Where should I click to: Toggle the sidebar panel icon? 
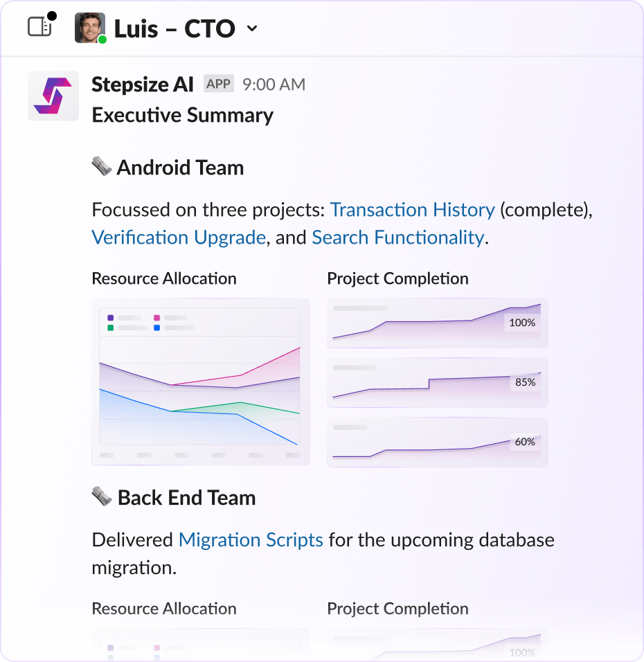click(39, 27)
